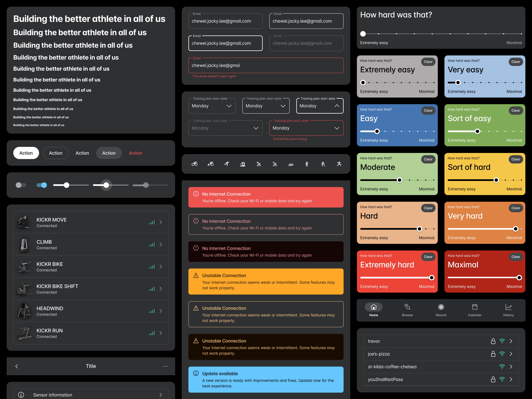Choose the yoga pose activity icon
532x399 pixels.
click(339, 164)
